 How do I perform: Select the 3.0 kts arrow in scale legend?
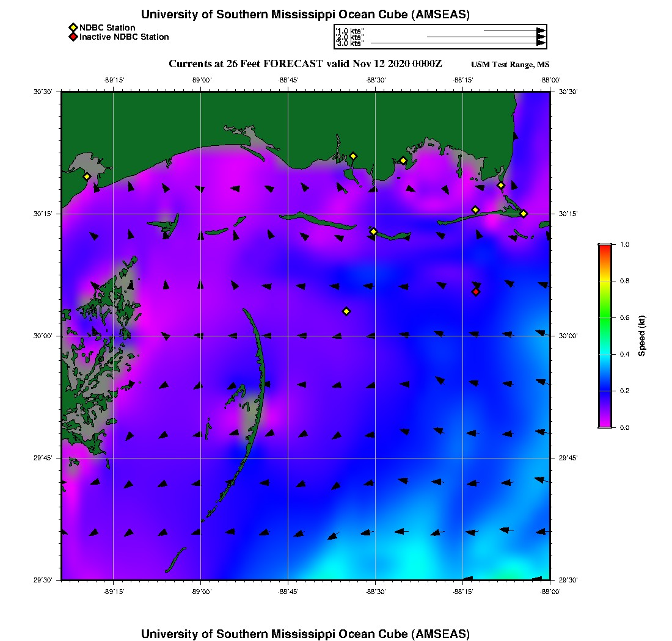click(457, 43)
